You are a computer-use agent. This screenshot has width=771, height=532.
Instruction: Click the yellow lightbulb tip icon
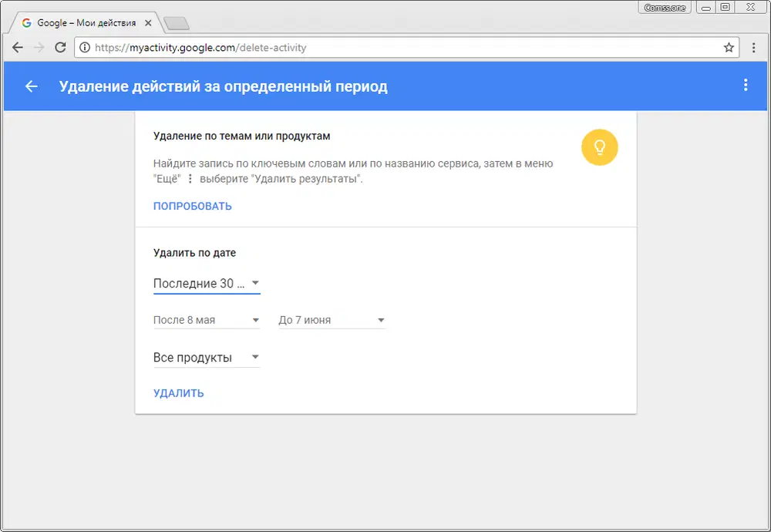click(600, 147)
